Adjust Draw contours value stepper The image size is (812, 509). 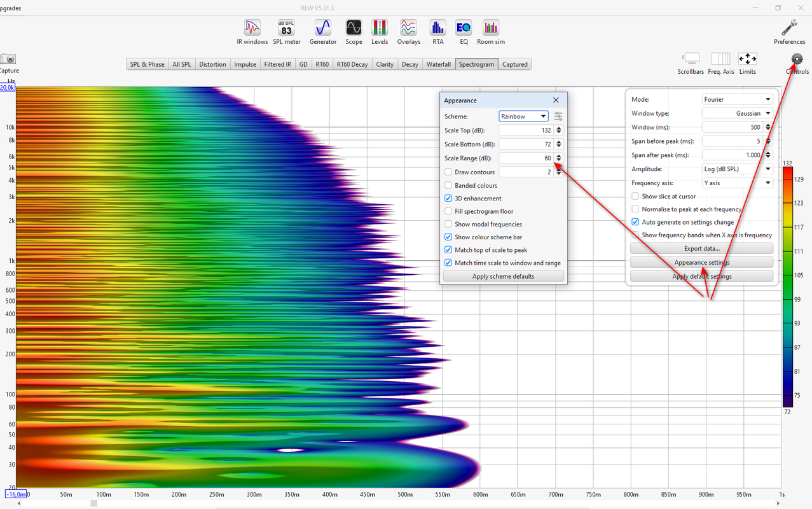click(558, 172)
